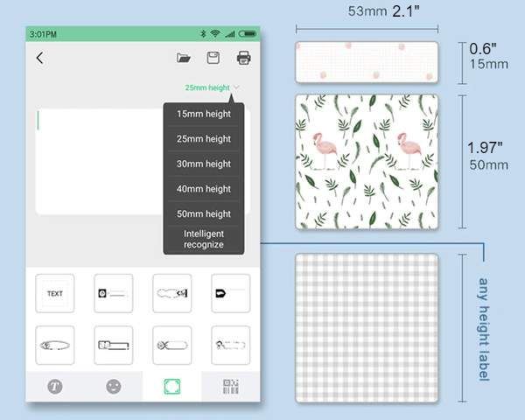Select the green frame border tab
The width and height of the screenshot is (525, 420).
click(x=172, y=386)
